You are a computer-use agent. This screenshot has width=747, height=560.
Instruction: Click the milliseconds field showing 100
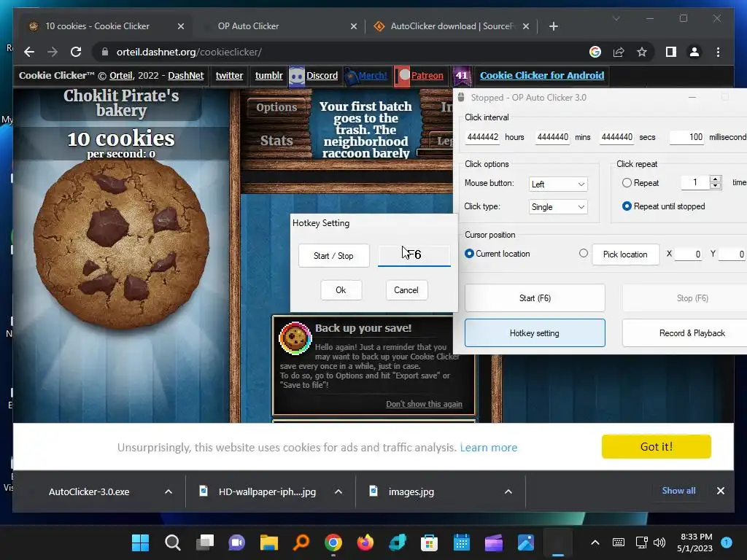(686, 137)
